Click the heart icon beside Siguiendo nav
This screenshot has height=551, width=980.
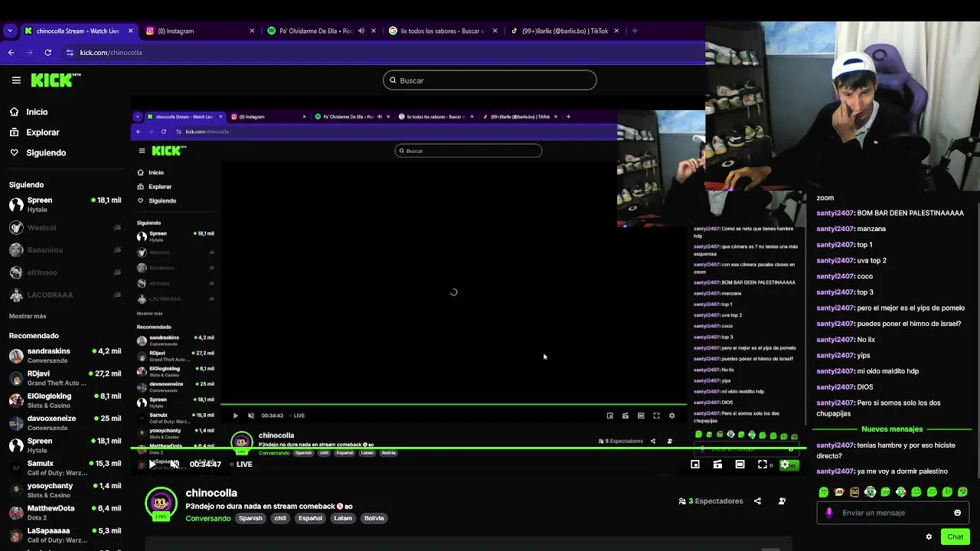coord(15,152)
